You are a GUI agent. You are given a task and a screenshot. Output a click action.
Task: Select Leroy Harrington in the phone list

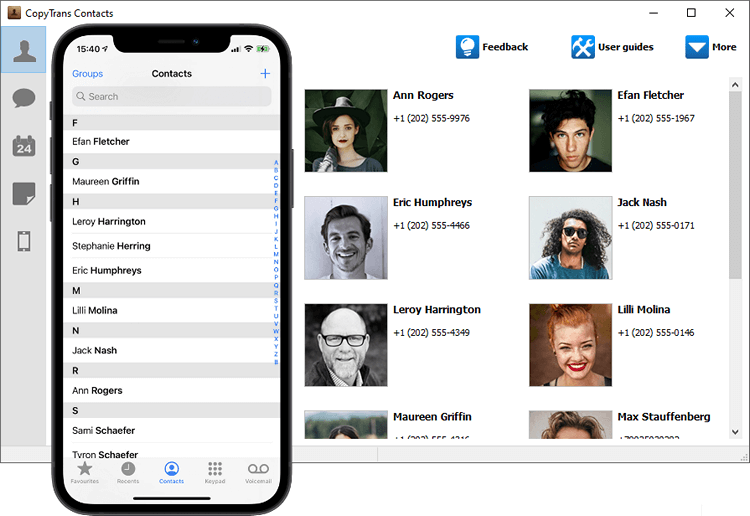171,221
